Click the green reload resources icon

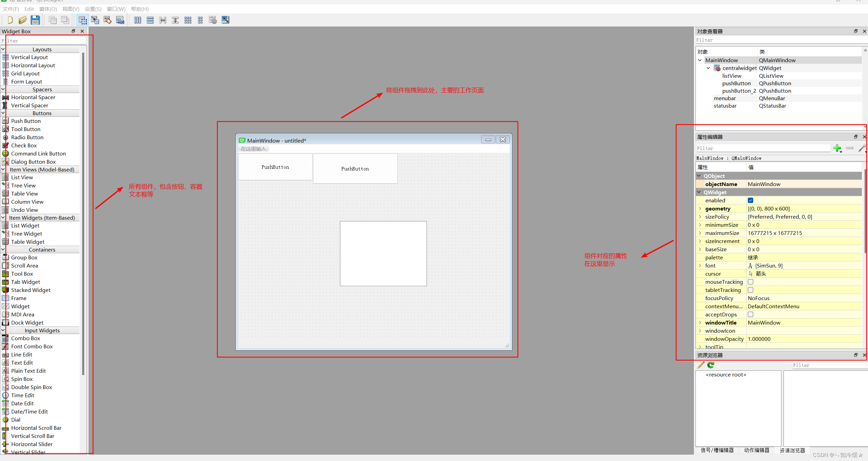click(x=711, y=365)
